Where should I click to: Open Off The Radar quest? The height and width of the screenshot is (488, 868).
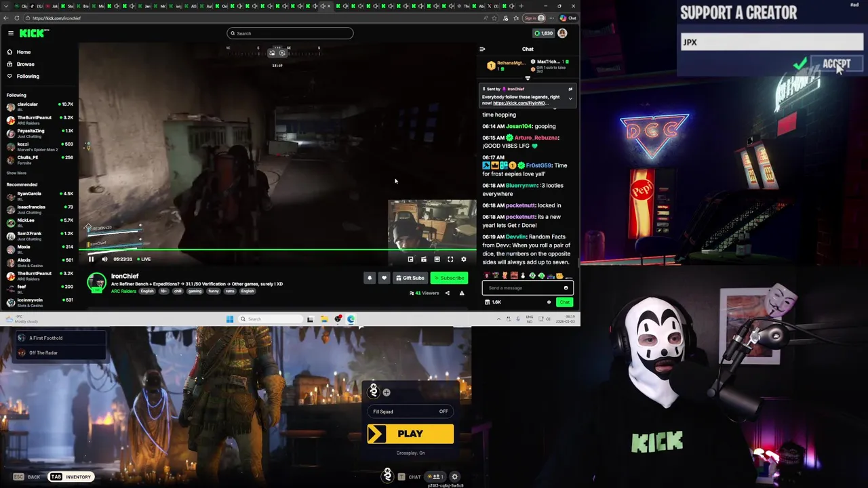(x=61, y=353)
